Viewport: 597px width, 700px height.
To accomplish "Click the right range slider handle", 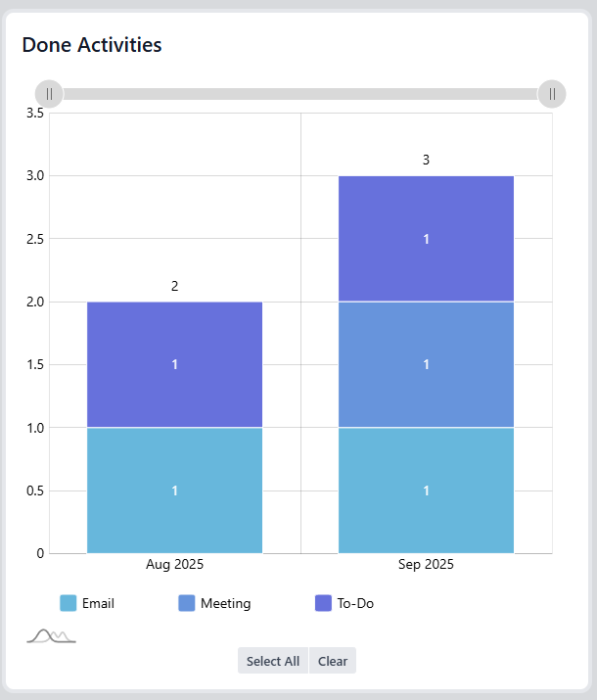I will [x=552, y=94].
